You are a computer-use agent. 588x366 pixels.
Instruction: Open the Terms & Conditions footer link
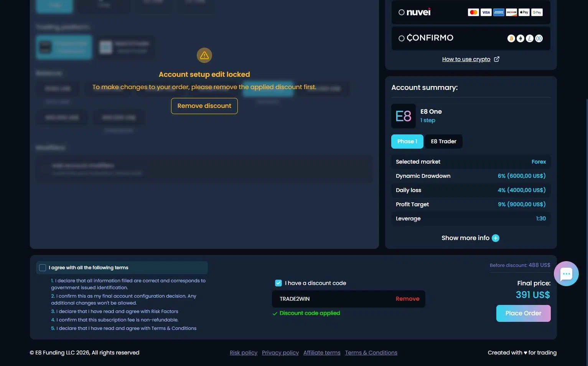(x=371, y=353)
